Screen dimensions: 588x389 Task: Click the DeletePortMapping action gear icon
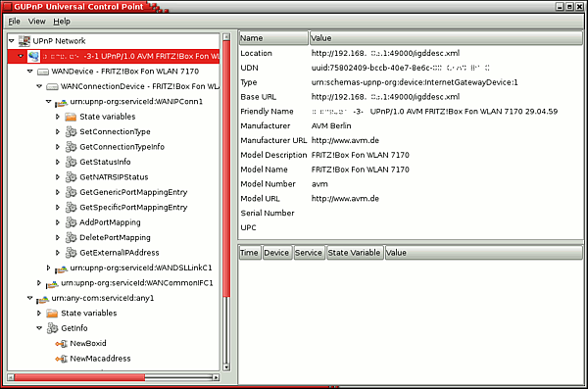pos(71,237)
